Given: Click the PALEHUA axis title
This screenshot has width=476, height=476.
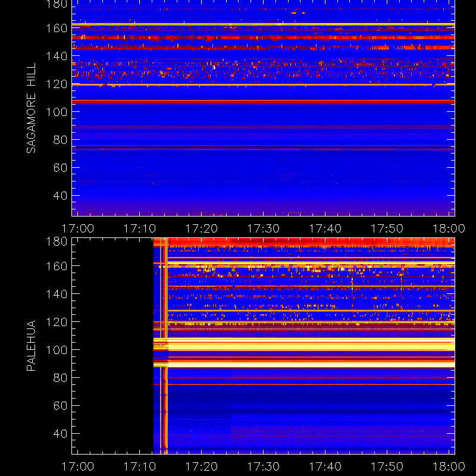Looking at the screenshot, I should point(31,346).
